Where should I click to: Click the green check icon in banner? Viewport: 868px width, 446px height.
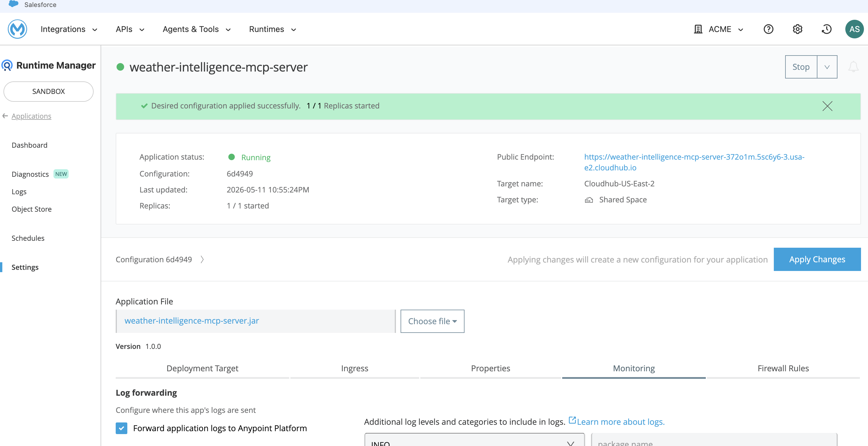click(144, 106)
